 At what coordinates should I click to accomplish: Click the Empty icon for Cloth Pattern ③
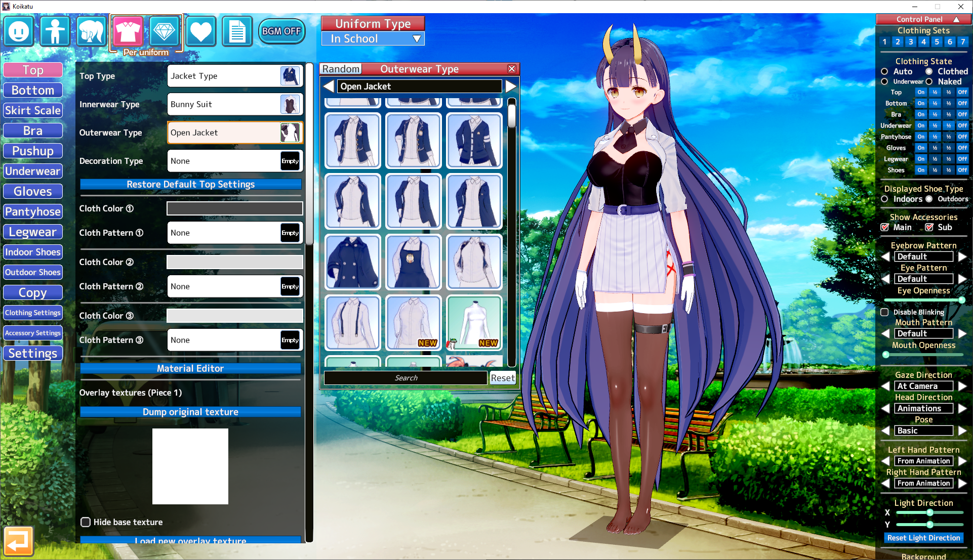290,340
